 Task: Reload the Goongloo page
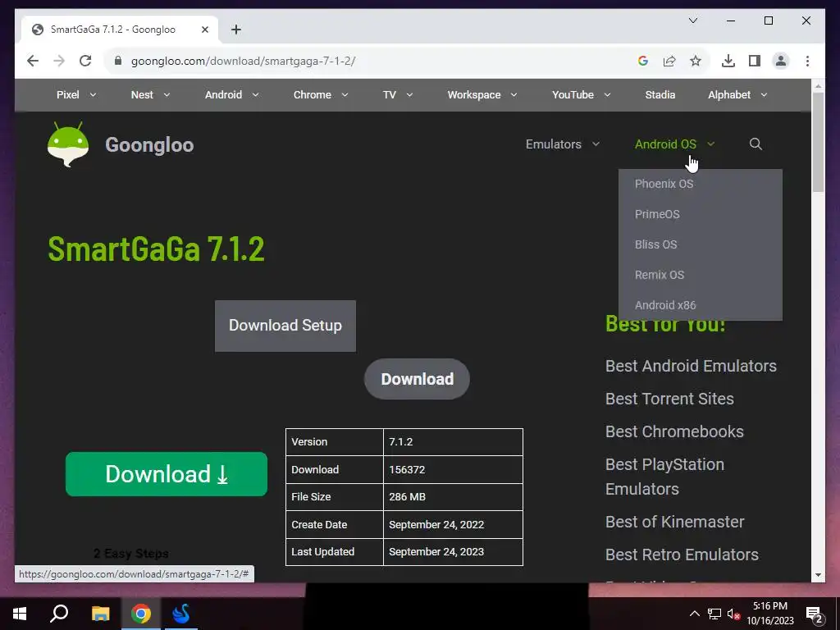[x=85, y=61]
